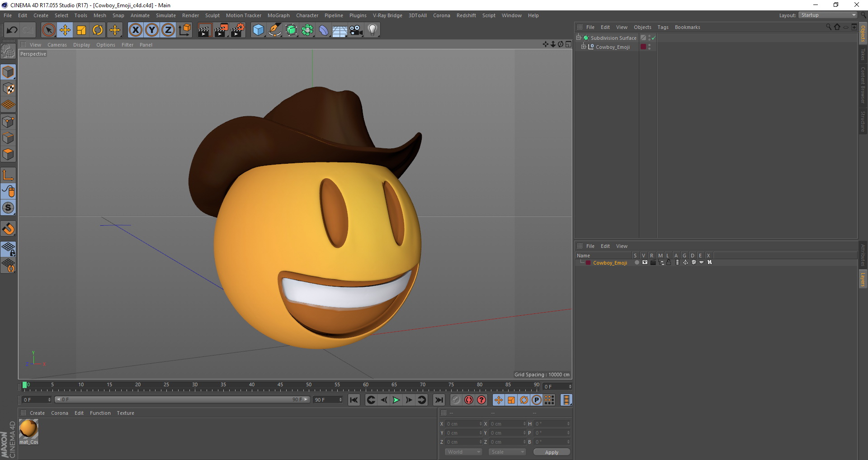The image size is (868, 460).
Task: Open the Simulate menu
Action: [x=166, y=15]
